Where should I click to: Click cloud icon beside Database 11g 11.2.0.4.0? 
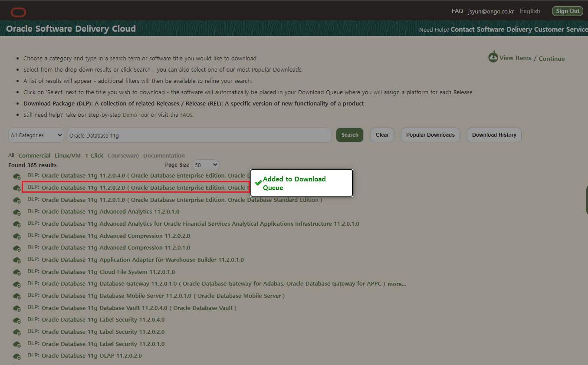tap(17, 176)
